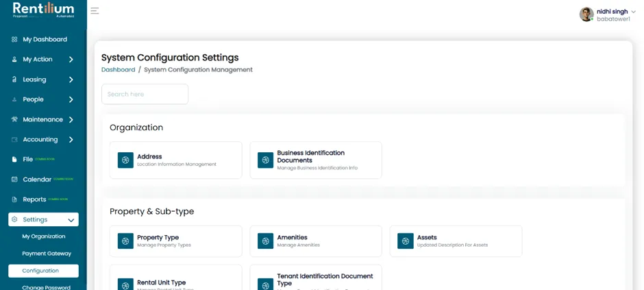Collapse the Settings submenu chevron
644x290 pixels.
71,220
